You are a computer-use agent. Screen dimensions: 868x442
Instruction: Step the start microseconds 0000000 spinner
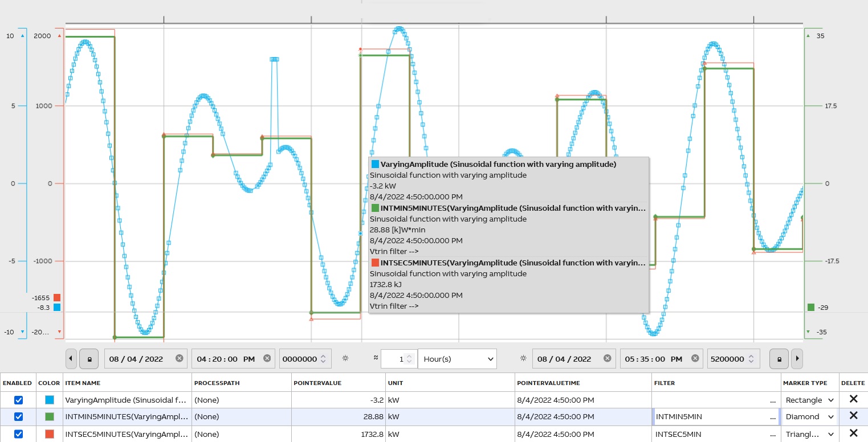coord(323,359)
